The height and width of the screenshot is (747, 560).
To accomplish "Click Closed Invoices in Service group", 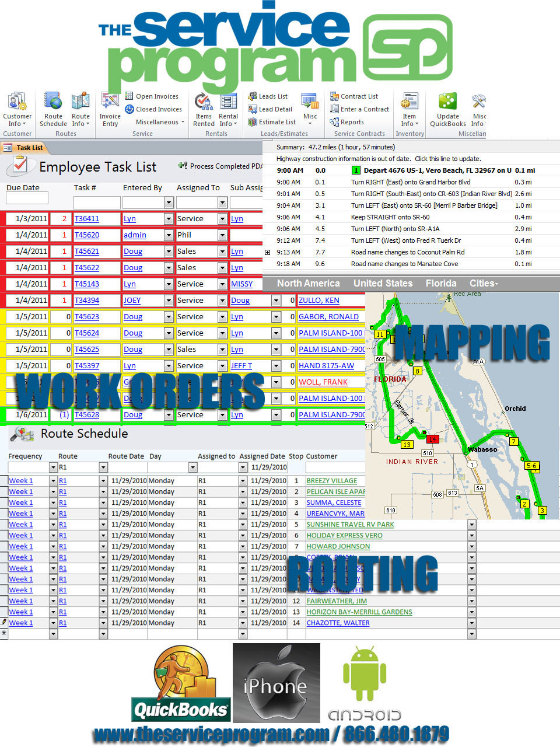I will point(153,109).
